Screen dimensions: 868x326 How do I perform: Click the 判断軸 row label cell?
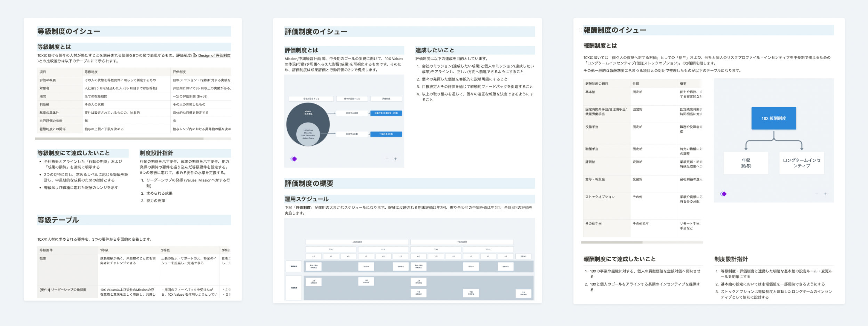coord(59,104)
